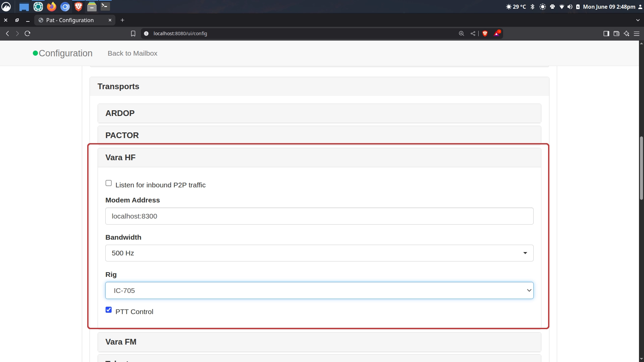Open Brave Shields lion icon
This screenshot has height=362, width=644.
click(485, 34)
